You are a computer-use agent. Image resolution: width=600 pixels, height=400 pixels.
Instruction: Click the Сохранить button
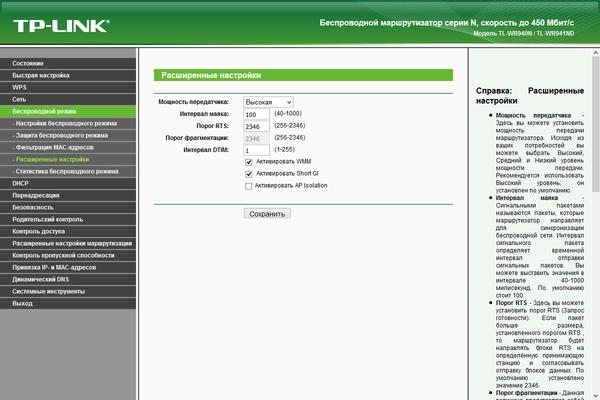pyautogui.click(x=267, y=214)
